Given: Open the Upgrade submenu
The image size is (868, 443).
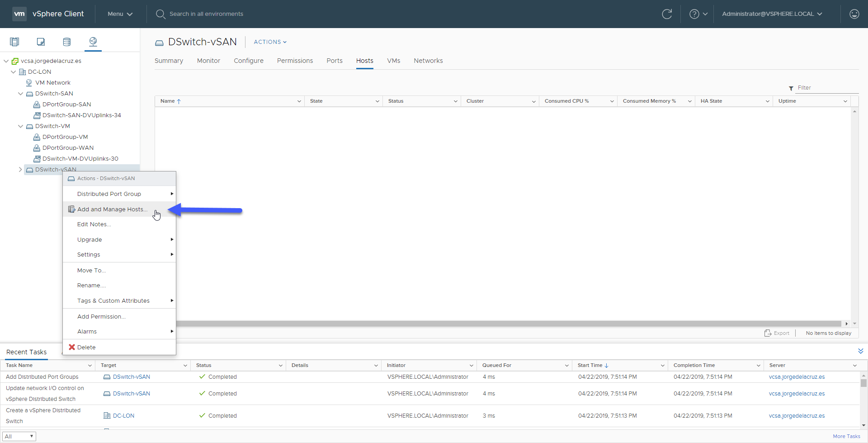Looking at the screenshot, I should tap(119, 239).
